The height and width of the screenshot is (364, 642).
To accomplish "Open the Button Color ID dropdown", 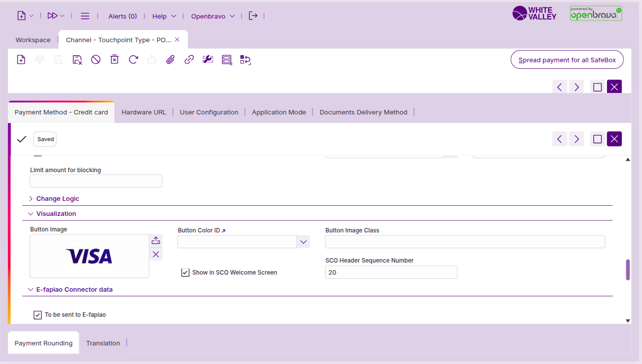I will pyautogui.click(x=303, y=242).
